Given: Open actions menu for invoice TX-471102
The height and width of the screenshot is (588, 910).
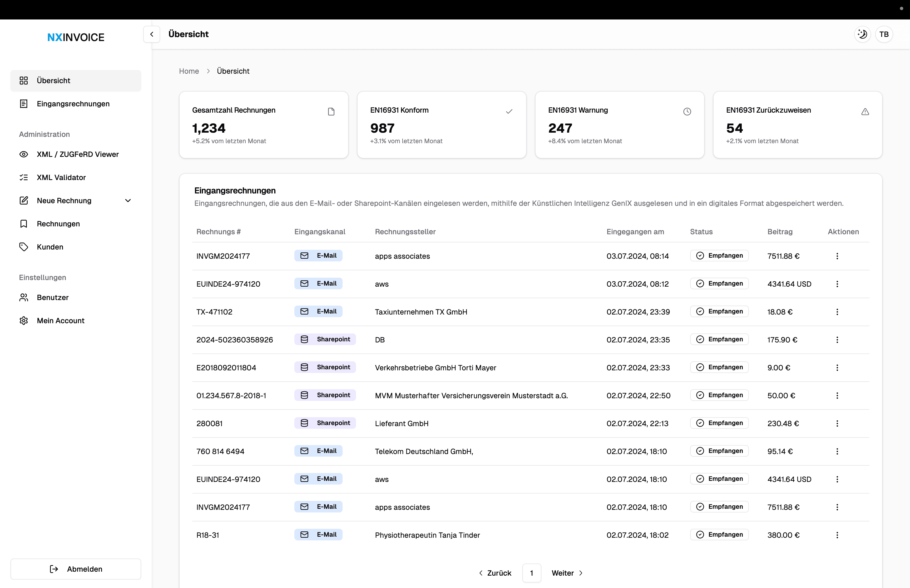Looking at the screenshot, I should (x=837, y=312).
